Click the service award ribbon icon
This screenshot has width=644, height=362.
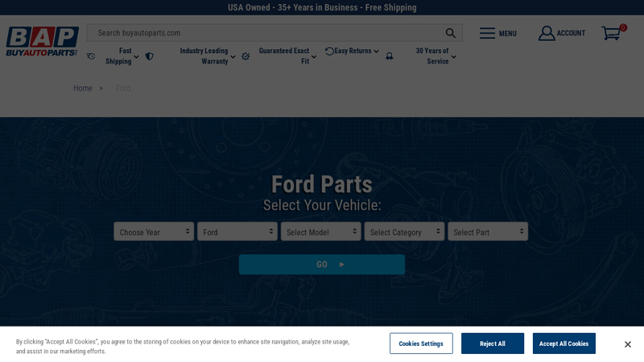390,56
